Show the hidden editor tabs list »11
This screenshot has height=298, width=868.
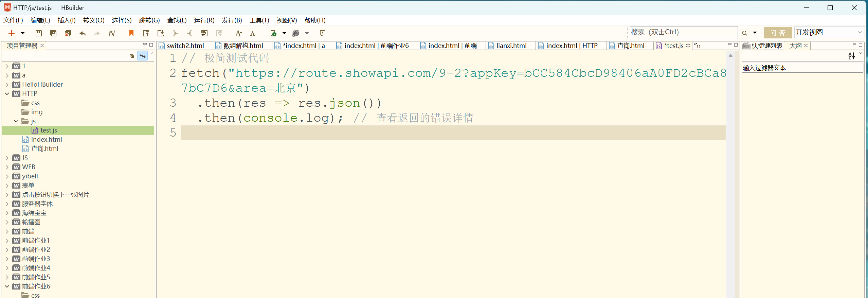[x=697, y=45]
